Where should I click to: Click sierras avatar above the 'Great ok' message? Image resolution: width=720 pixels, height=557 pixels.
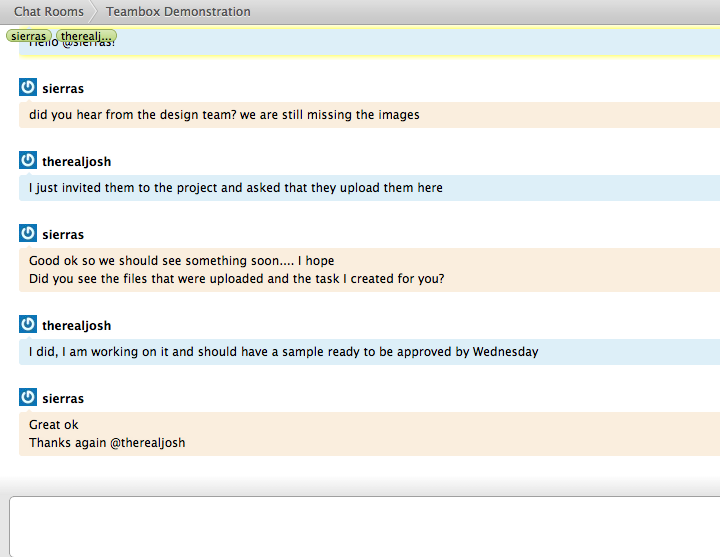[28, 398]
